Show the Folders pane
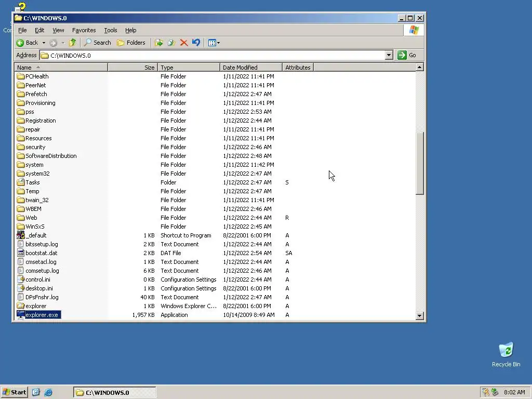 click(x=131, y=43)
